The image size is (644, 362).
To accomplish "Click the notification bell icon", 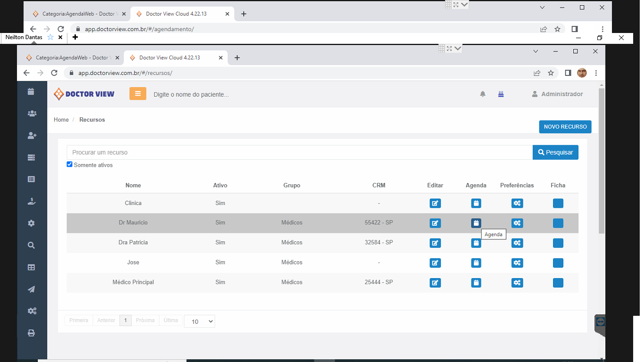I will point(483,94).
